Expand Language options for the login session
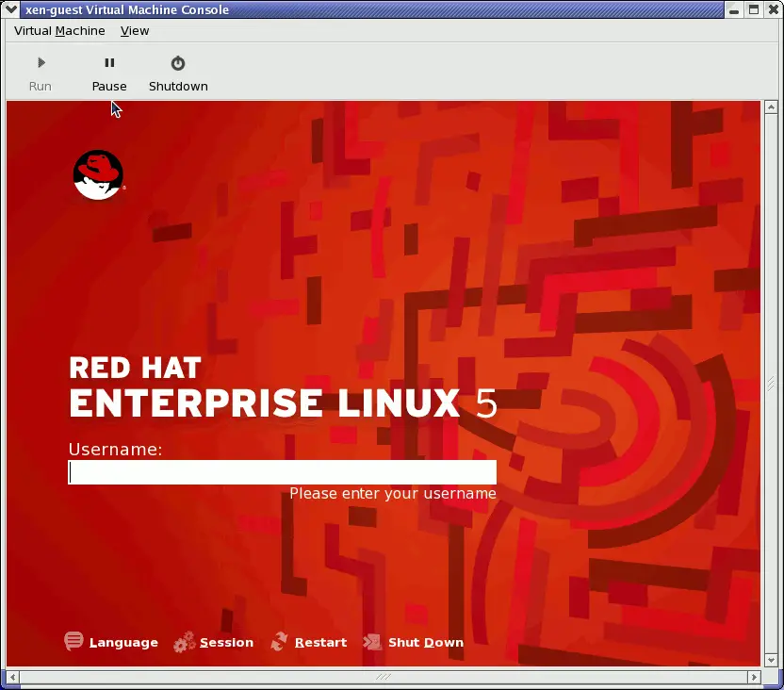Viewport: 784px width, 690px height. pyautogui.click(x=122, y=642)
